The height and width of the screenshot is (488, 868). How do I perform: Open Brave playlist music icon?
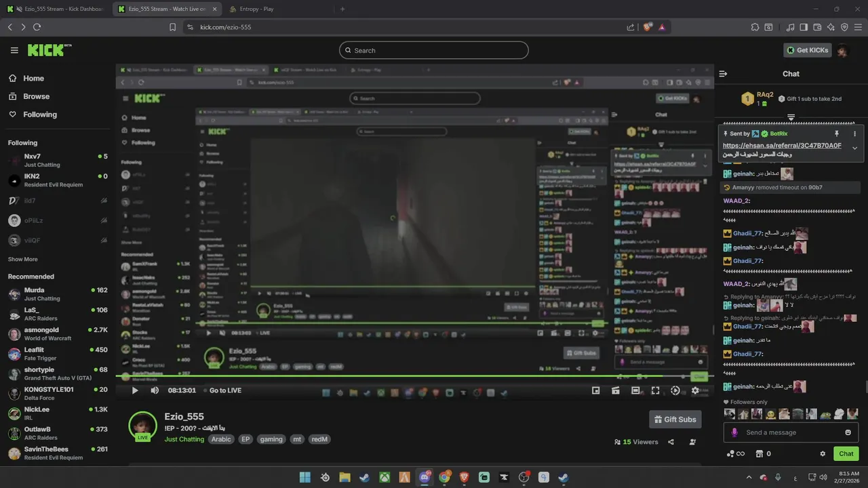pos(790,27)
